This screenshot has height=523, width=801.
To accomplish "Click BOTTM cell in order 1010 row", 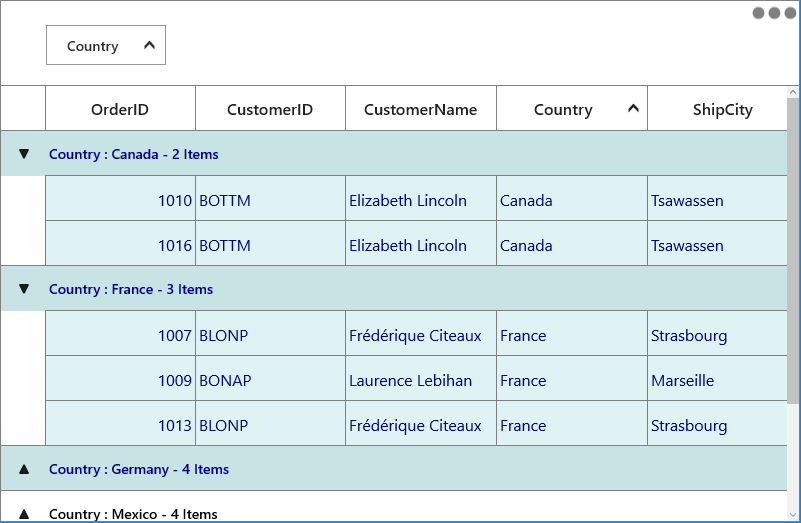I will coord(270,199).
